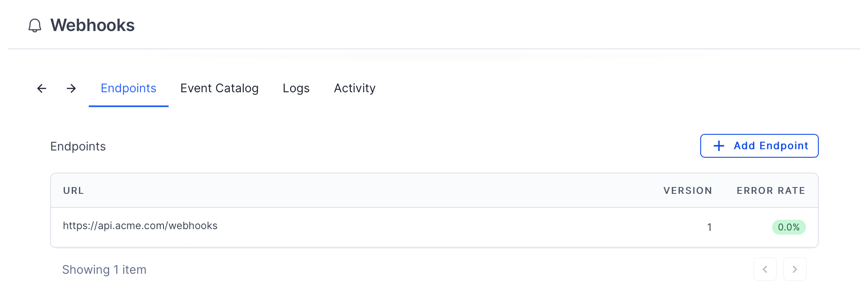868x295 pixels.
Task: Open the Logs tab
Action: (296, 88)
